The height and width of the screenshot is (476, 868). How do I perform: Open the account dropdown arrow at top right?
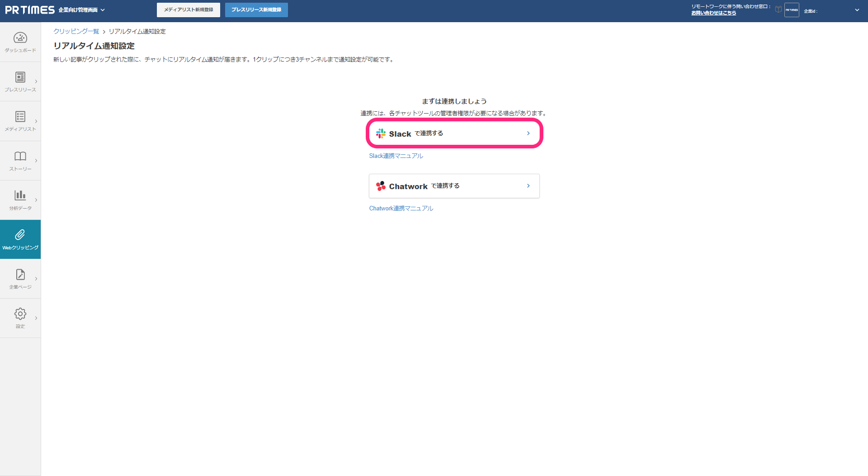pos(857,10)
